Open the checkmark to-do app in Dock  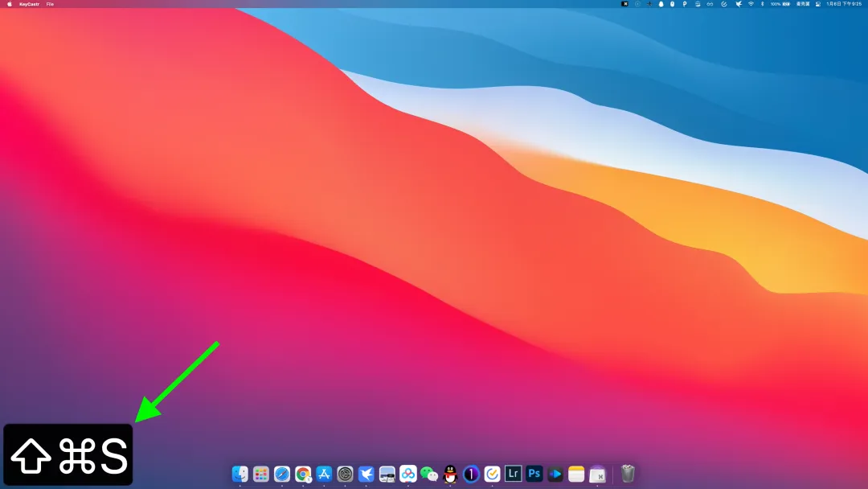click(492, 474)
